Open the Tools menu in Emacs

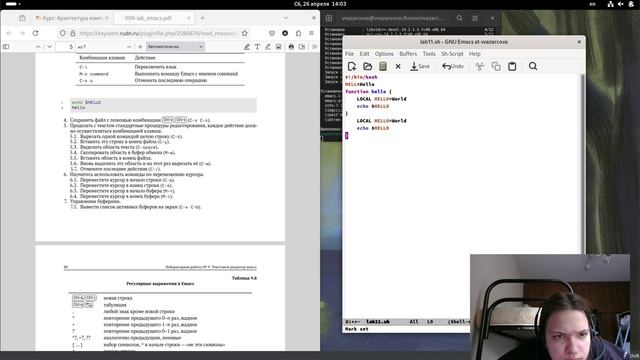429,54
